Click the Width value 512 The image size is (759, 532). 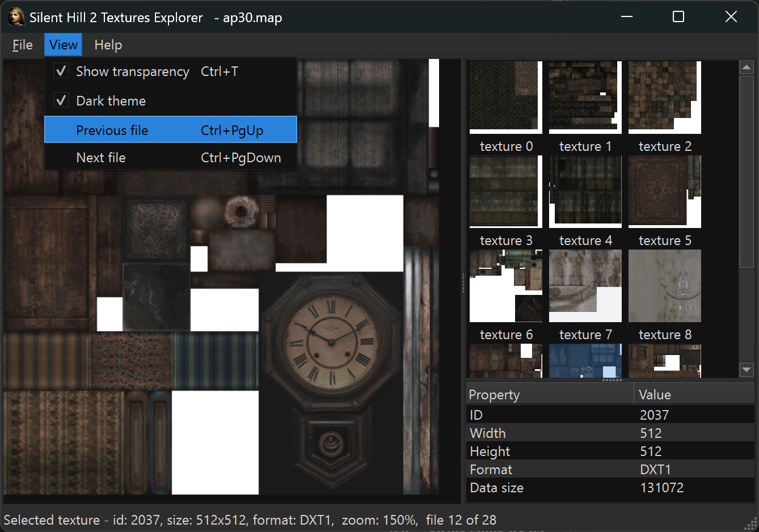click(x=651, y=433)
